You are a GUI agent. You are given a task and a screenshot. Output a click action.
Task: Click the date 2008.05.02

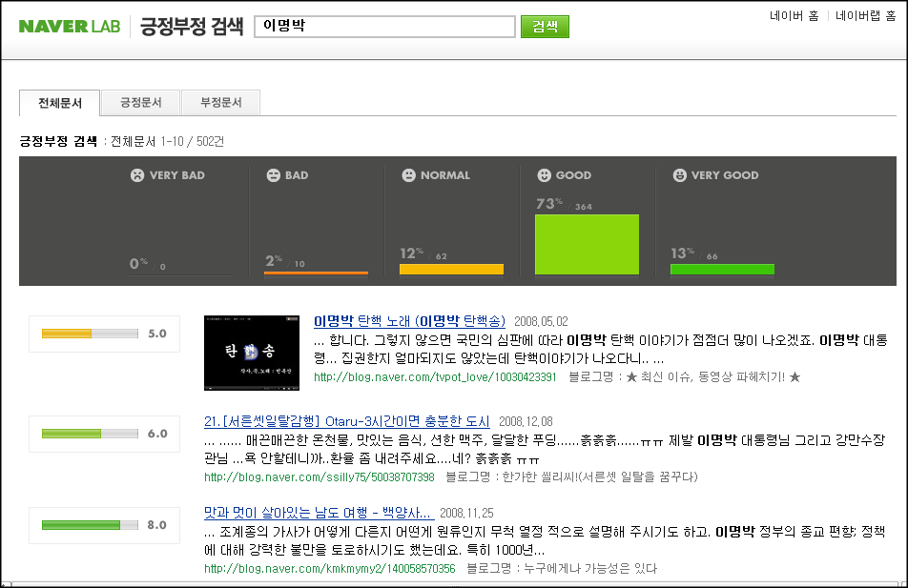541,322
